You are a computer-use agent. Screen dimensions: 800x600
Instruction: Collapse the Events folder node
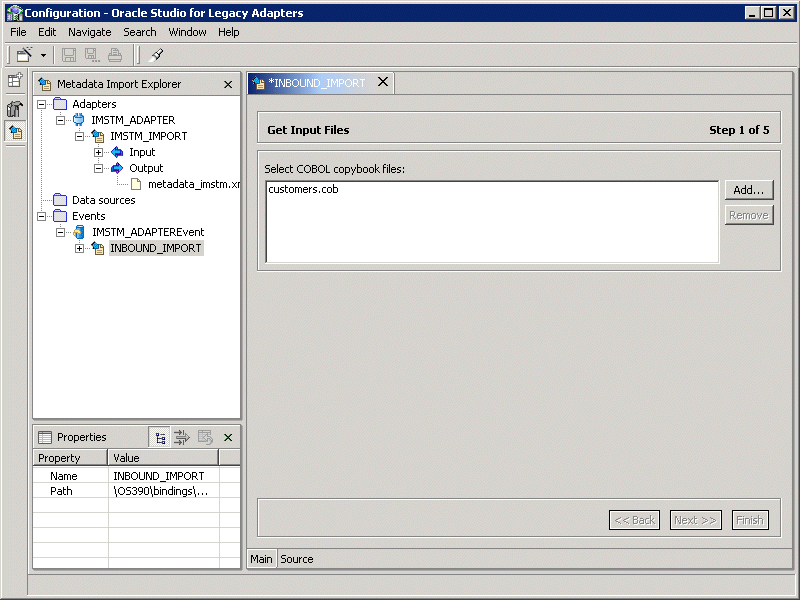pos(41,216)
